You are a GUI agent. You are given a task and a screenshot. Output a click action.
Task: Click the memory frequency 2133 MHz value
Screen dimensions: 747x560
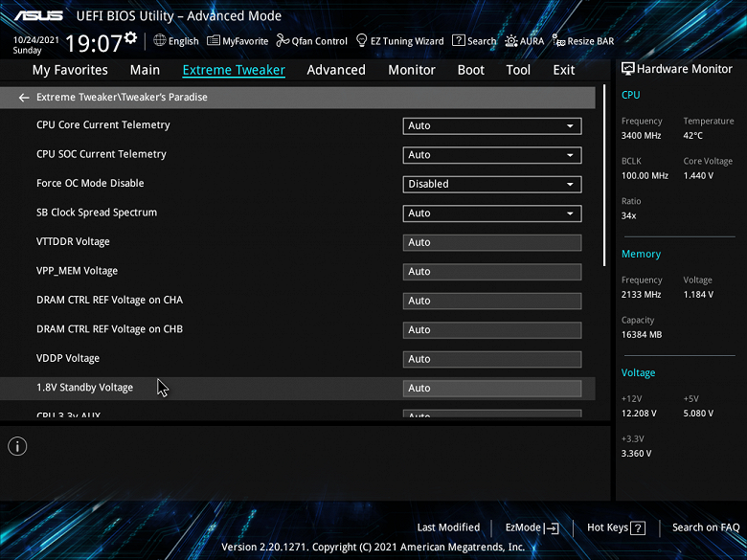coord(641,295)
